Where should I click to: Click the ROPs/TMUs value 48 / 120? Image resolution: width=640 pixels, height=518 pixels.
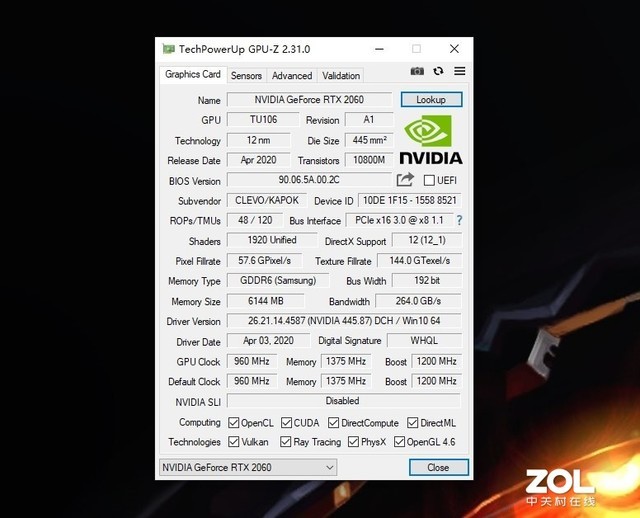click(255, 220)
